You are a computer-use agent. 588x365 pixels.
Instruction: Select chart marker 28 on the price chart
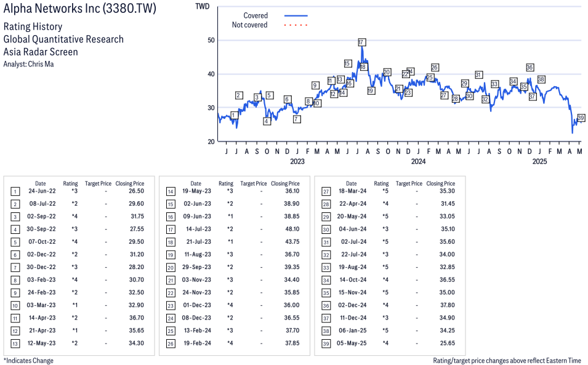click(455, 98)
